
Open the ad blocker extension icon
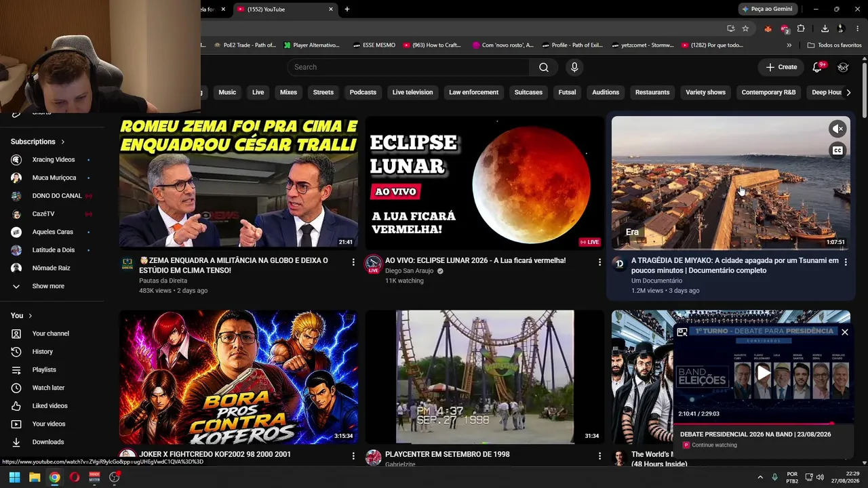point(785,28)
